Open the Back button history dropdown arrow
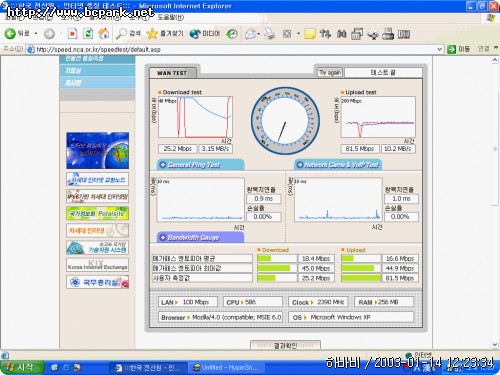The image size is (500, 375). pyautogui.click(x=35, y=34)
